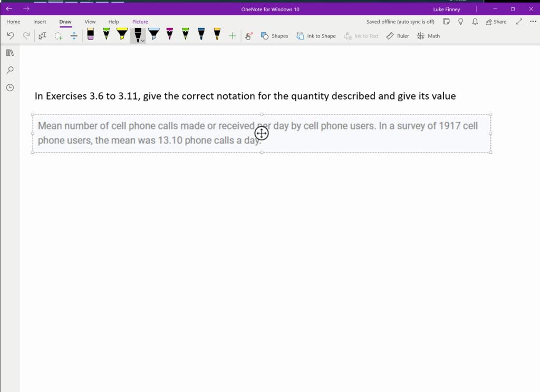Click the Undo icon
Viewport: 540px width, 392px height.
click(x=10, y=35)
